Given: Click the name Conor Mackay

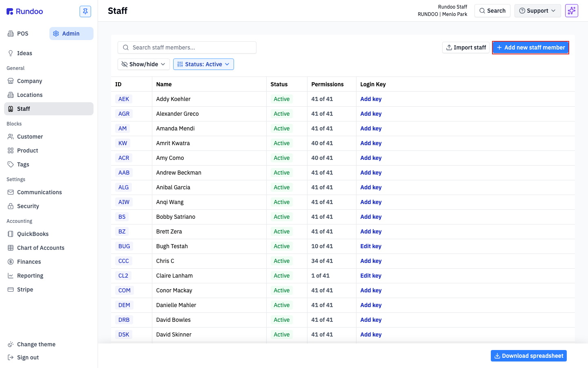Looking at the screenshot, I should coord(174,290).
